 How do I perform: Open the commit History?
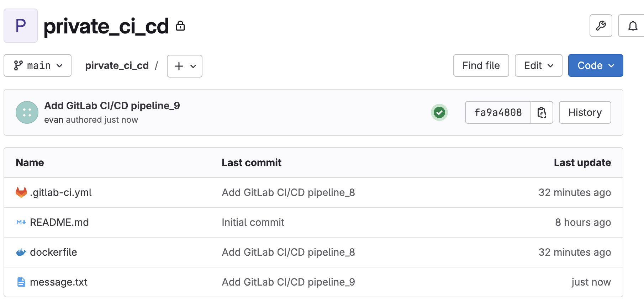point(585,112)
